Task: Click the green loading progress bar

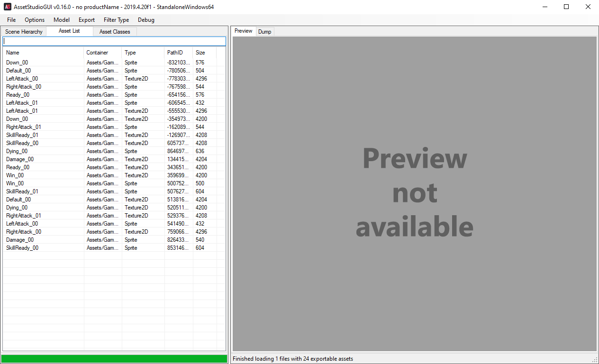Action: pos(114,359)
